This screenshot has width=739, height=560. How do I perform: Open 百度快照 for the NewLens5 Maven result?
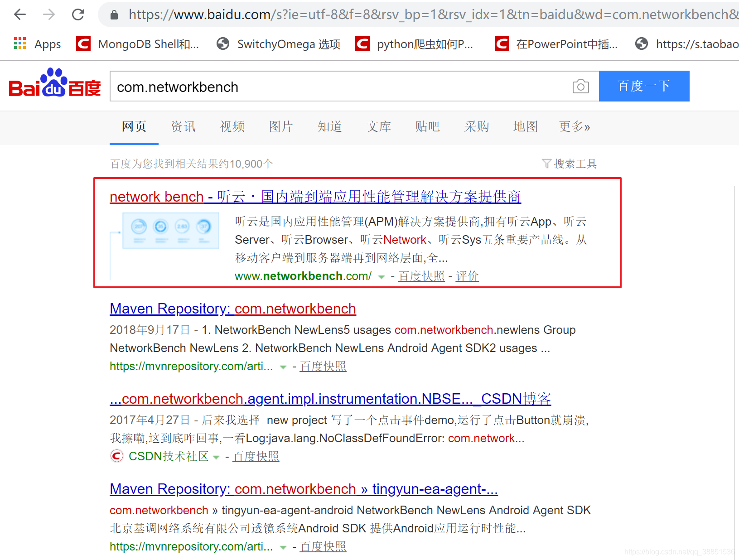(323, 366)
